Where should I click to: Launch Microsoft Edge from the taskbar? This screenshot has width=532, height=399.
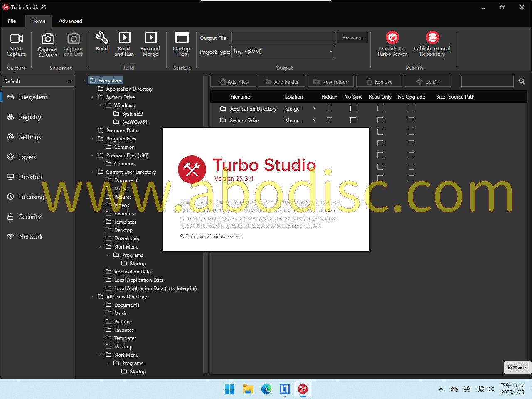tap(266, 389)
